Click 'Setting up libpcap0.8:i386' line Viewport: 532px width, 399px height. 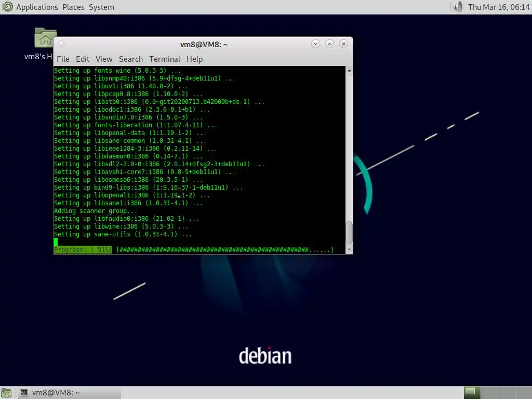pos(128,94)
